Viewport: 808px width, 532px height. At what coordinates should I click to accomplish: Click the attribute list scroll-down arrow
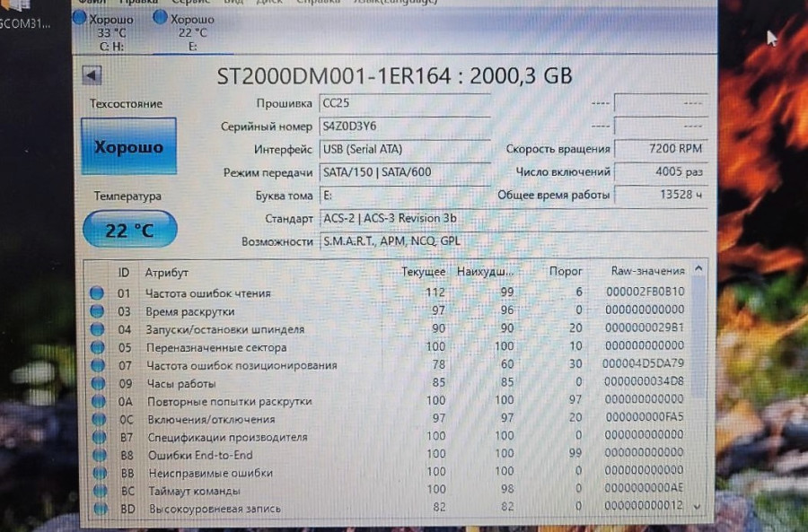(698, 507)
